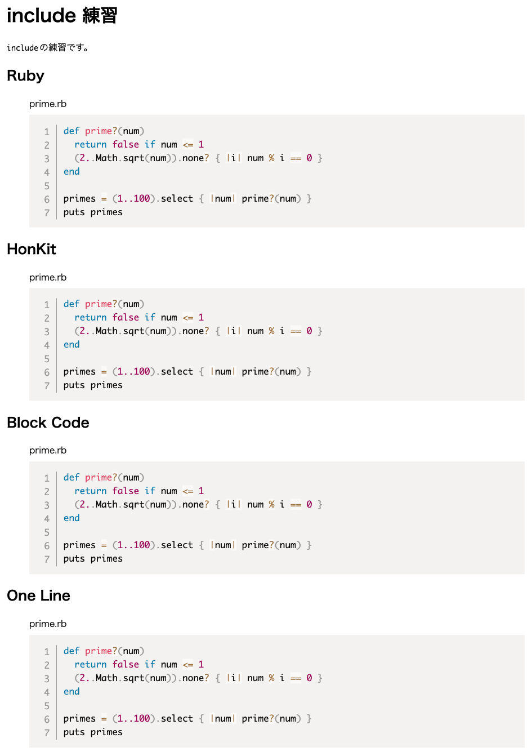Click "def prime?(num)" in the Ruby code block
Viewport: 532px width, 756px height.
point(104,131)
